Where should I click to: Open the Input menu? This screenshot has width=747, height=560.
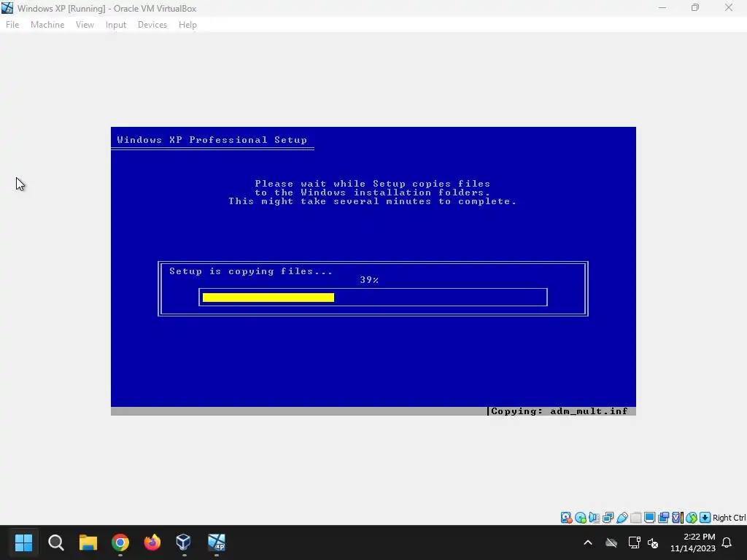tap(116, 25)
